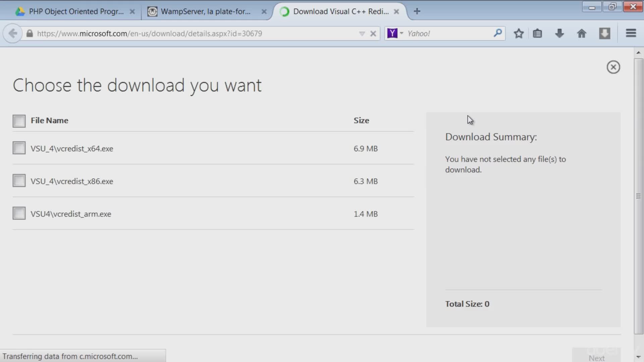Check the vcredist_arm.exe checkbox

click(19, 213)
